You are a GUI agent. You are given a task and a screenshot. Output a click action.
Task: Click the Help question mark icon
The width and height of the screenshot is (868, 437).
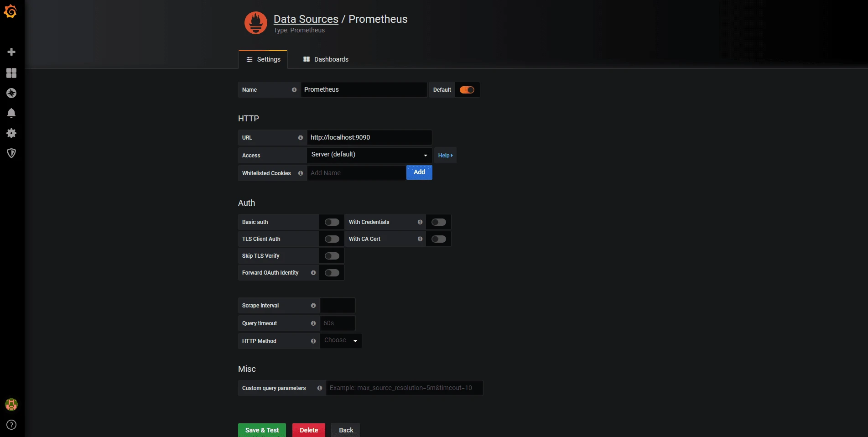coord(11,425)
